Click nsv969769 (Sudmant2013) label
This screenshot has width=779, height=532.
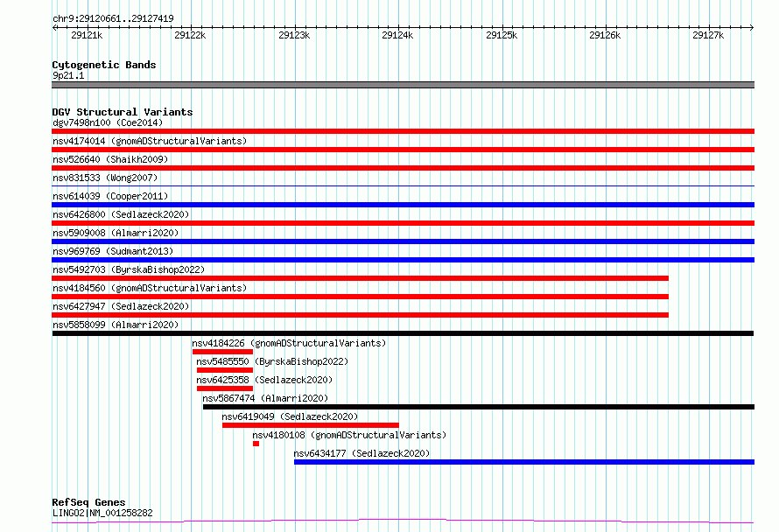[113, 251]
